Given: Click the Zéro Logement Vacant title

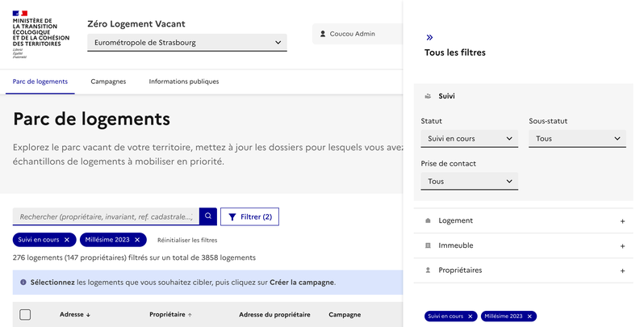Looking at the screenshot, I should point(136,24).
